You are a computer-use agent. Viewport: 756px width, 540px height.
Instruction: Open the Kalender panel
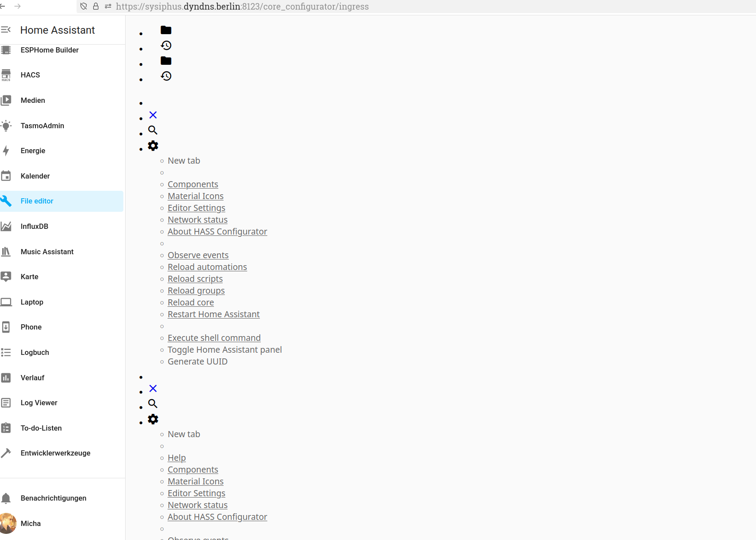(x=62, y=176)
